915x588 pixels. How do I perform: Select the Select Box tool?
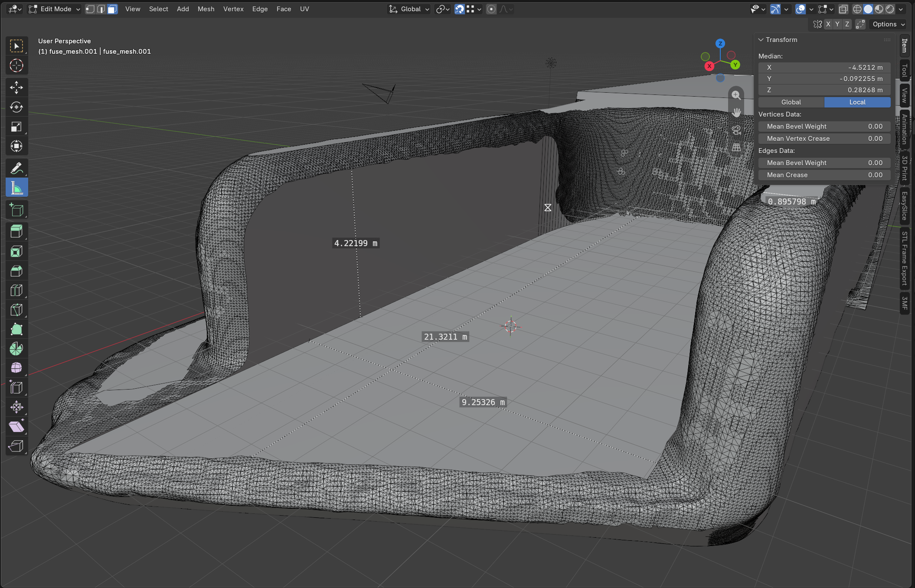16,46
